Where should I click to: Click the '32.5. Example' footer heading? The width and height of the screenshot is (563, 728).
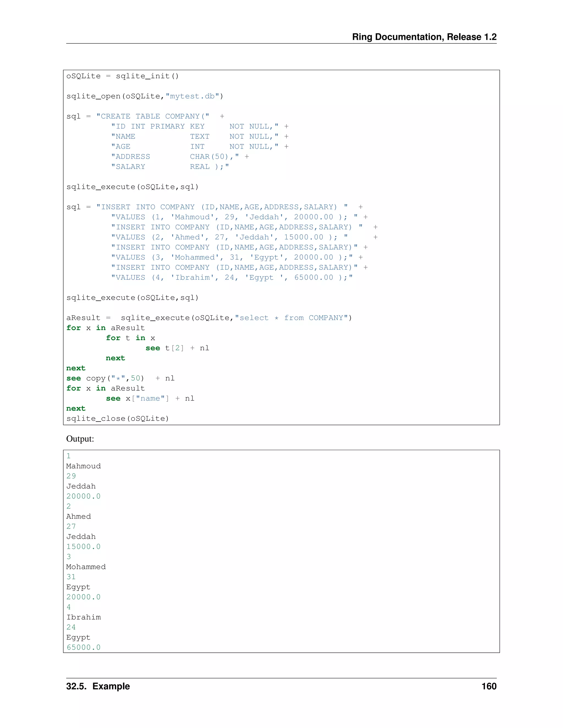click(98, 686)
